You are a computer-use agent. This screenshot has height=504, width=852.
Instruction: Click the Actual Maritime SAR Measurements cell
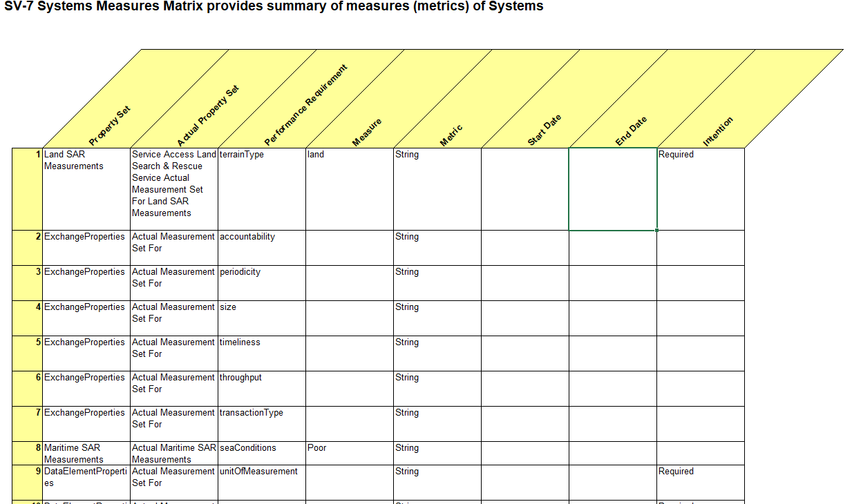(x=174, y=454)
